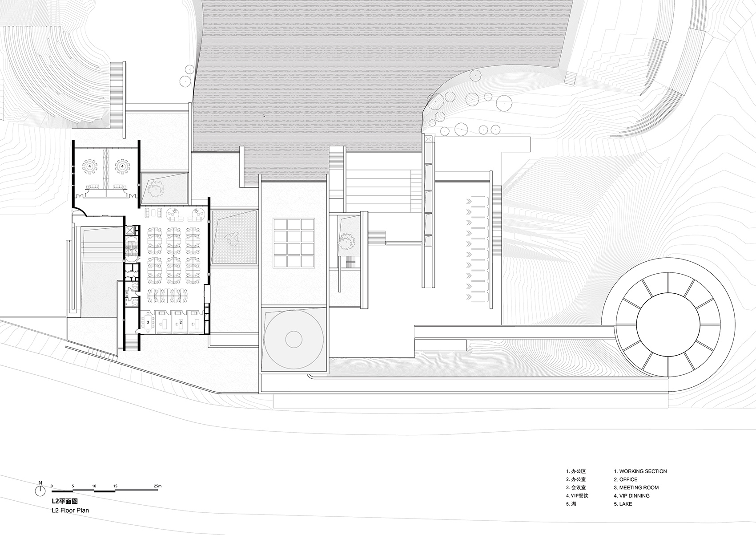Click the scale bar graphic

pyautogui.click(x=105, y=491)
